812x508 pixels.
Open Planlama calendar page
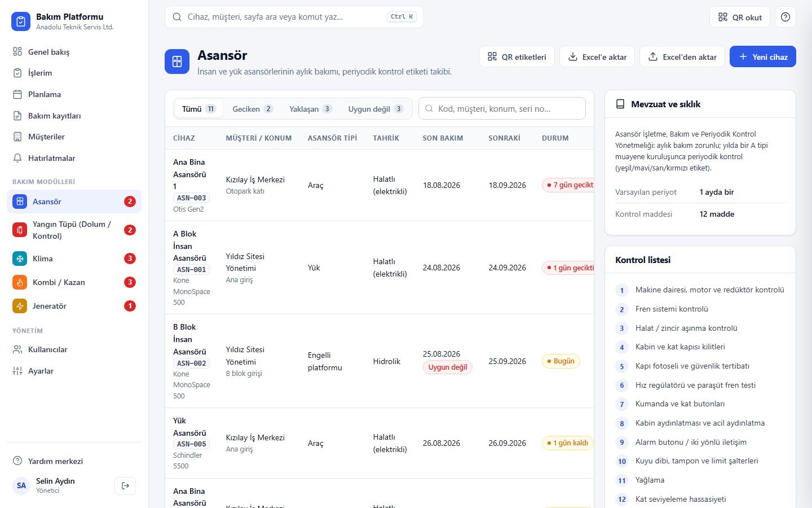pos(74,94)
